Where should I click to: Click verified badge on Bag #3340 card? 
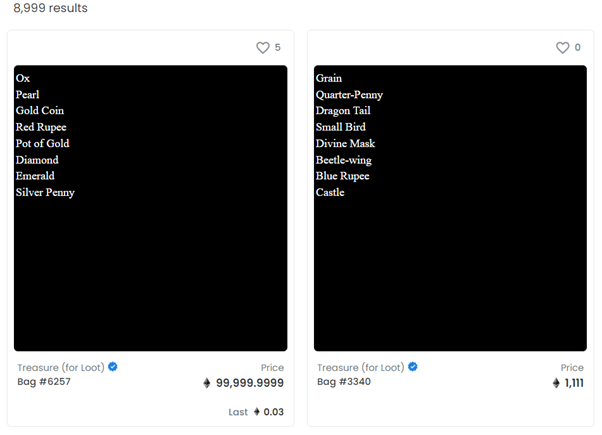pos(413,367)
